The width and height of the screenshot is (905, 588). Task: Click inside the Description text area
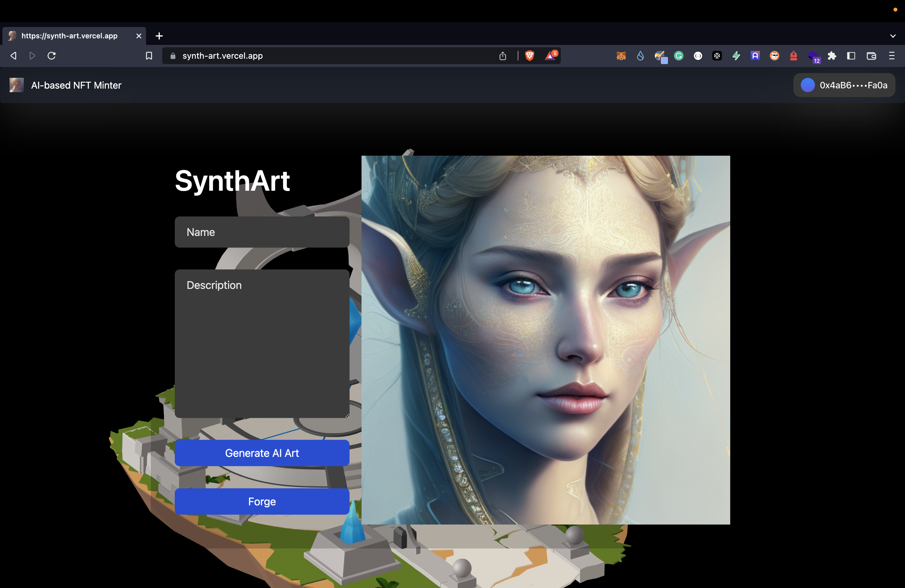pyautogui.click(x=262, y=343)
